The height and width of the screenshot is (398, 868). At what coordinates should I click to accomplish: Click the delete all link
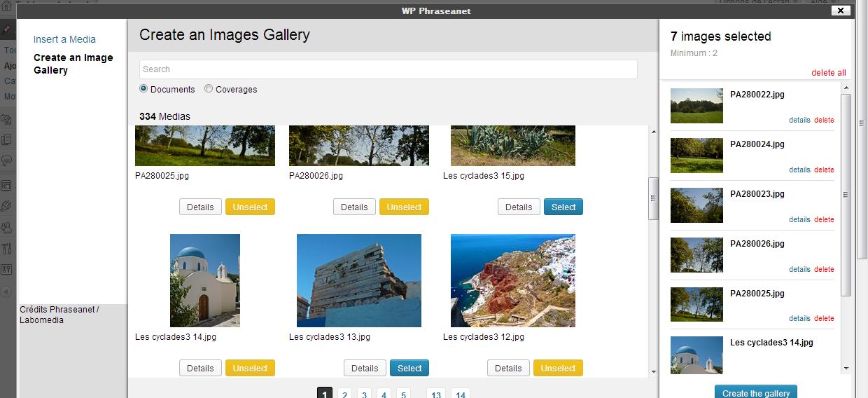[828, 73]
